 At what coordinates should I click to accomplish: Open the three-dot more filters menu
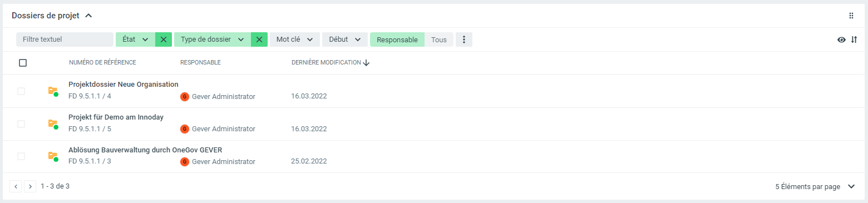pos(464,39)
